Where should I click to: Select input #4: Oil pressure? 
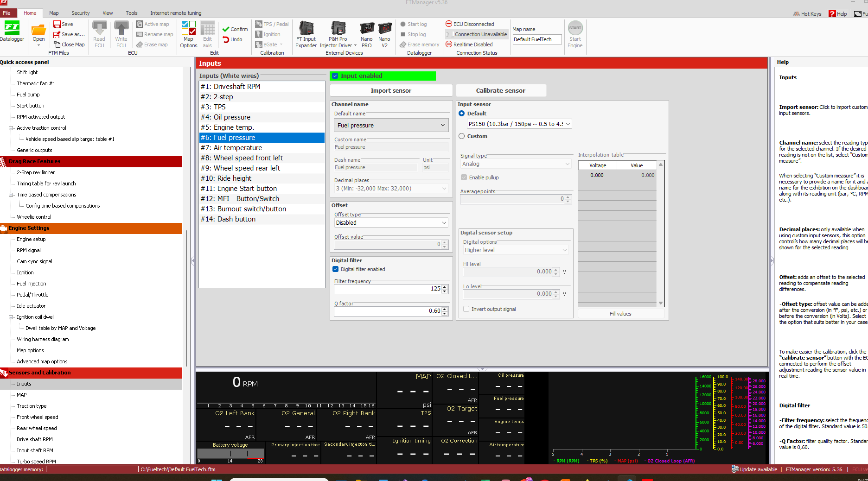262,117
